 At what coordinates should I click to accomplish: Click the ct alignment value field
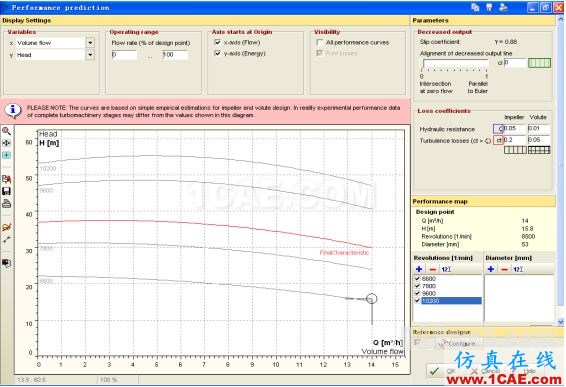coord(515,63)
